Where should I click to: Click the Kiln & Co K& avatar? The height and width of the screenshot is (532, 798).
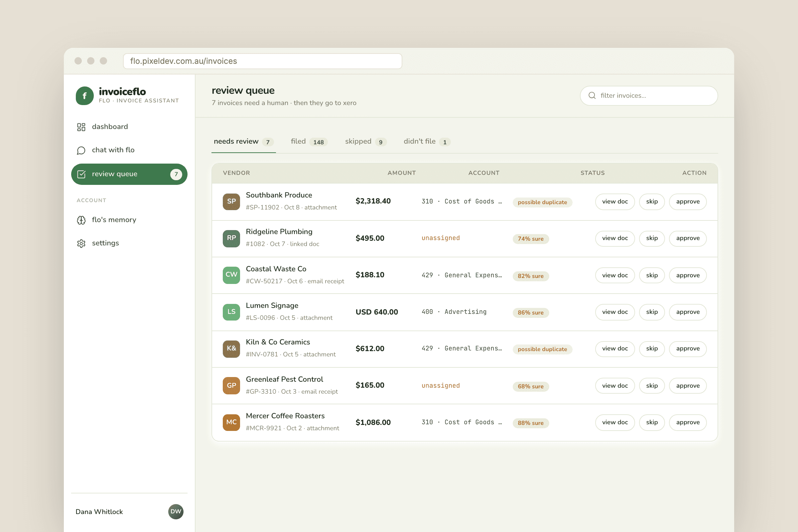pos(231,348)
